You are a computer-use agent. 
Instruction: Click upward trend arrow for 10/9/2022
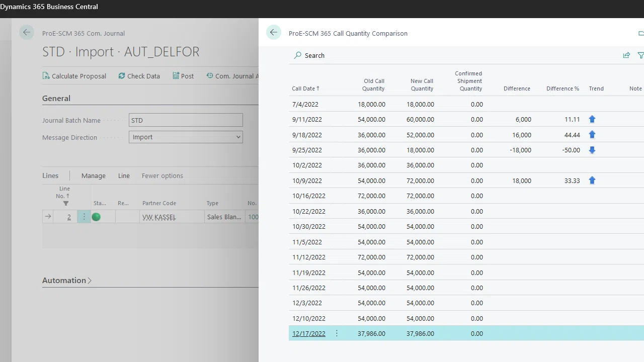592,180
